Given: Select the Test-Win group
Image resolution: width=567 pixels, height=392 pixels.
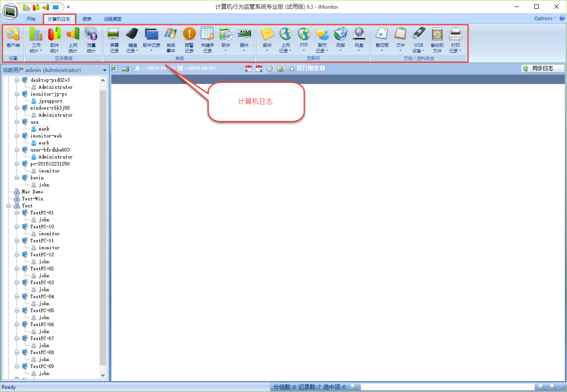Looking at the screenshot, I should coord(33,199).
